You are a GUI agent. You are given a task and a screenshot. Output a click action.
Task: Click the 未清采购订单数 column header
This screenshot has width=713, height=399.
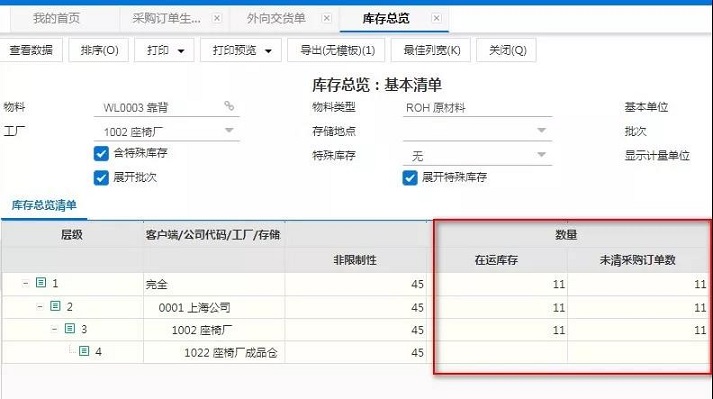(x=638, y=260)
